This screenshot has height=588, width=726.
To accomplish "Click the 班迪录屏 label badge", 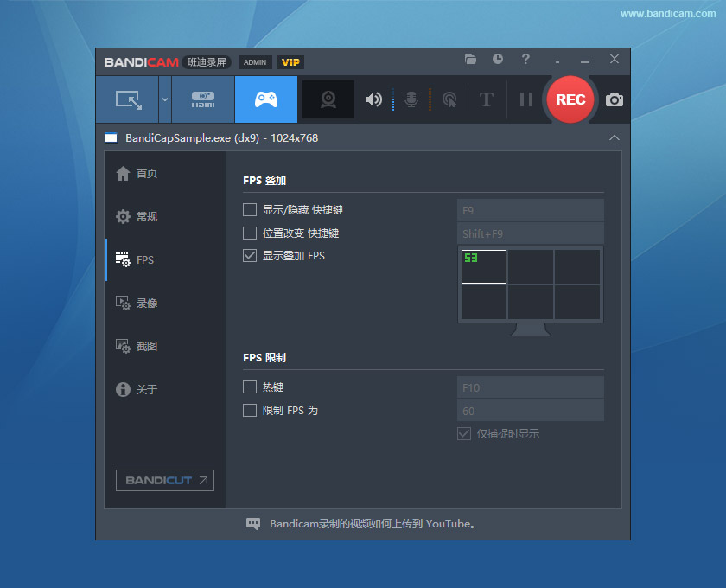I will point(207,62).
